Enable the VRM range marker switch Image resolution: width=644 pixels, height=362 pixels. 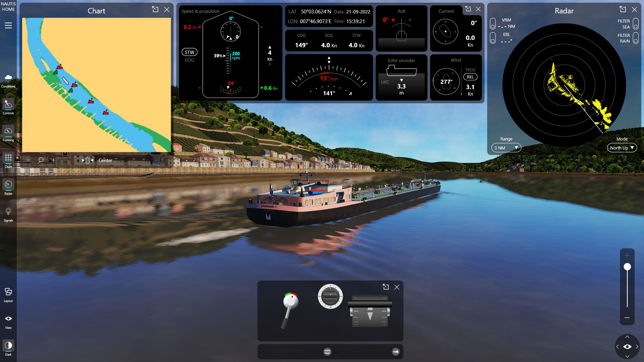click(493, 24)
